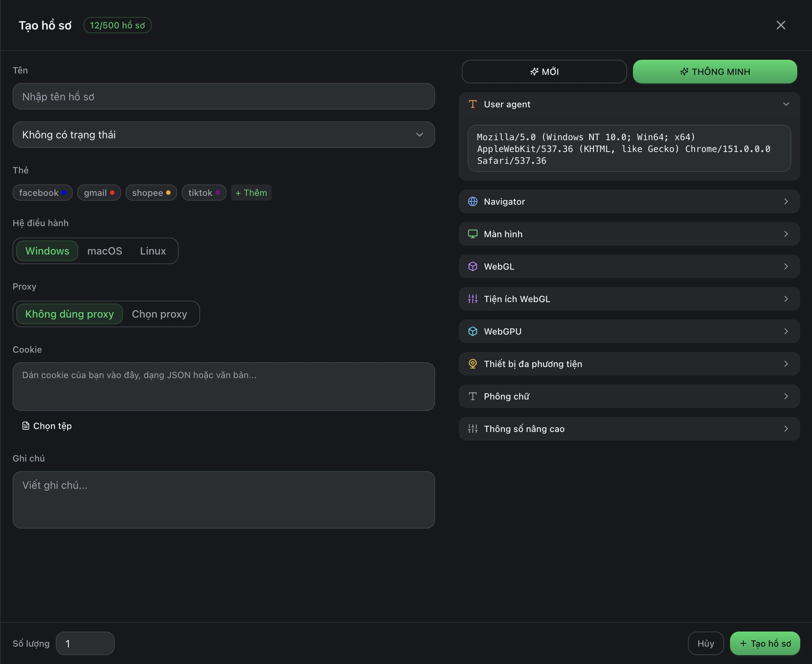
Task: Toggle the facebook tag
Action: click(42, 193)
